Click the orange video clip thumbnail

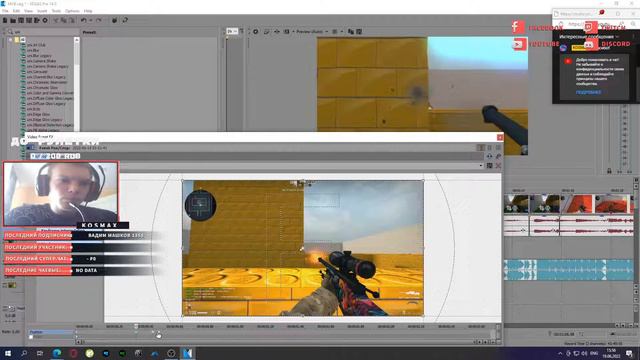[x=576, y=204]
